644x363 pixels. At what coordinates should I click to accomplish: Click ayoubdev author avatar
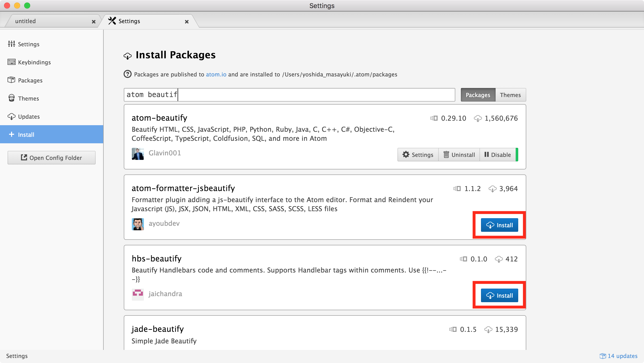tap(138, 224)
